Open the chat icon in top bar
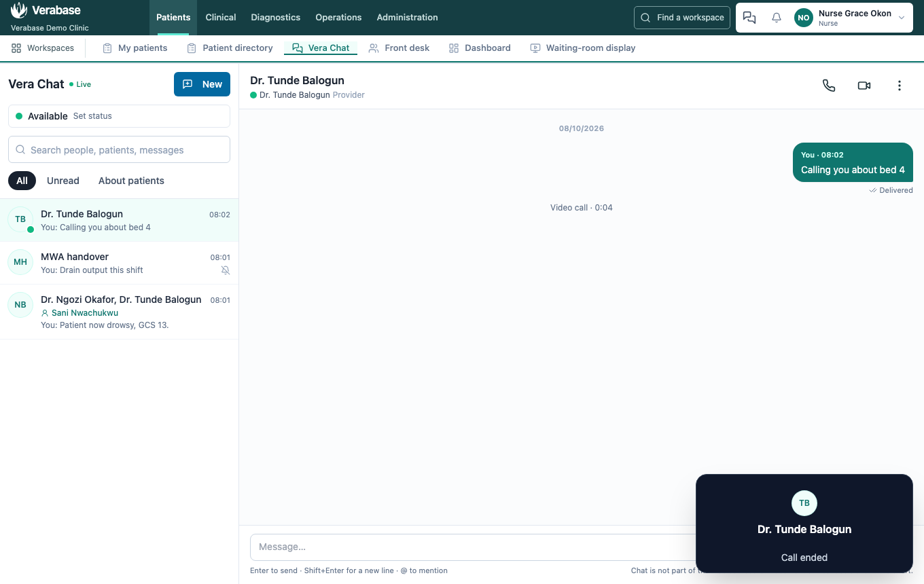The image size is (924, 584). pyautogui.click(x=749, y=18)
